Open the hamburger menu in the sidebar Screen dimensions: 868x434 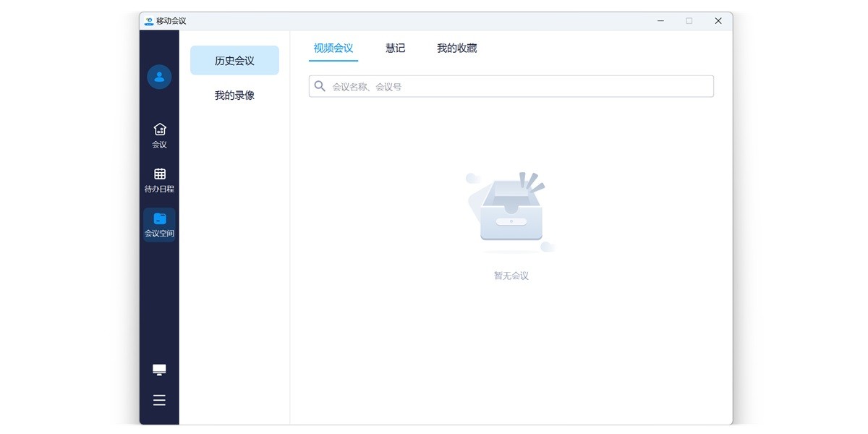tap(159, 400)
